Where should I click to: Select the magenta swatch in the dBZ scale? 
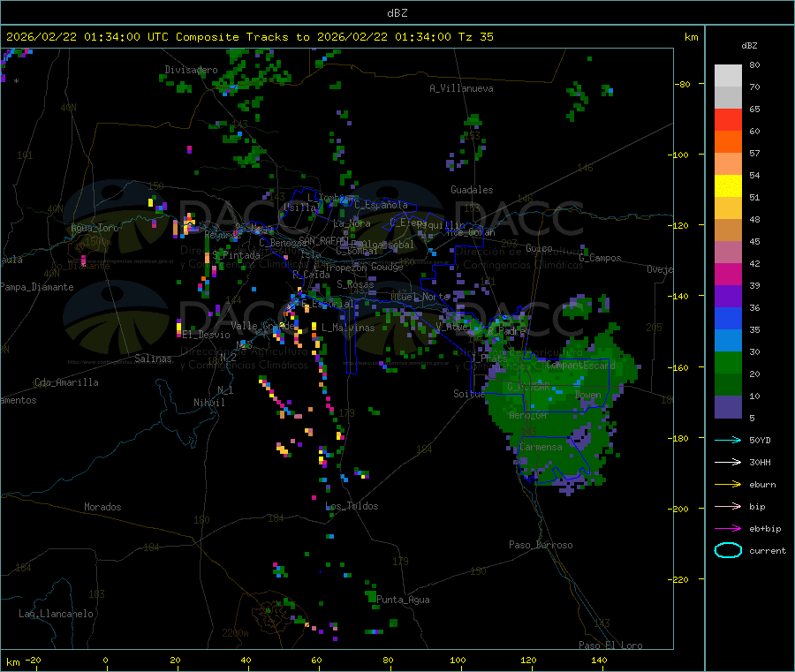728,274
